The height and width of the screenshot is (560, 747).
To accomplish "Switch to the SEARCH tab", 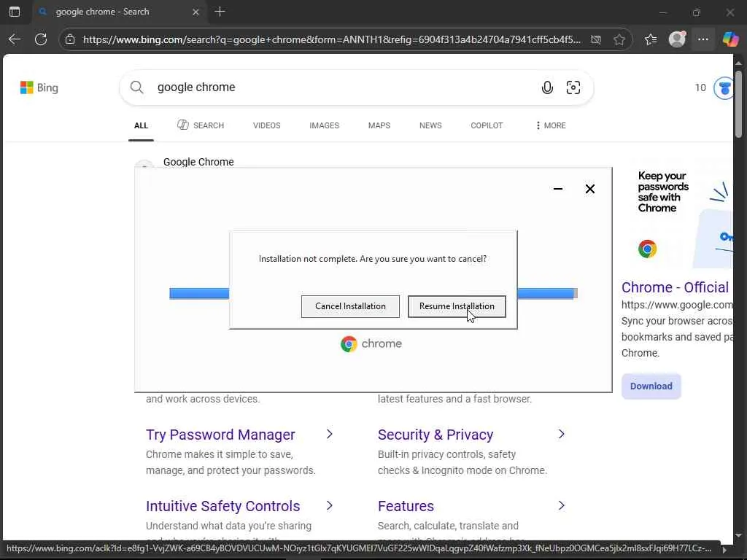I will 201,125.
